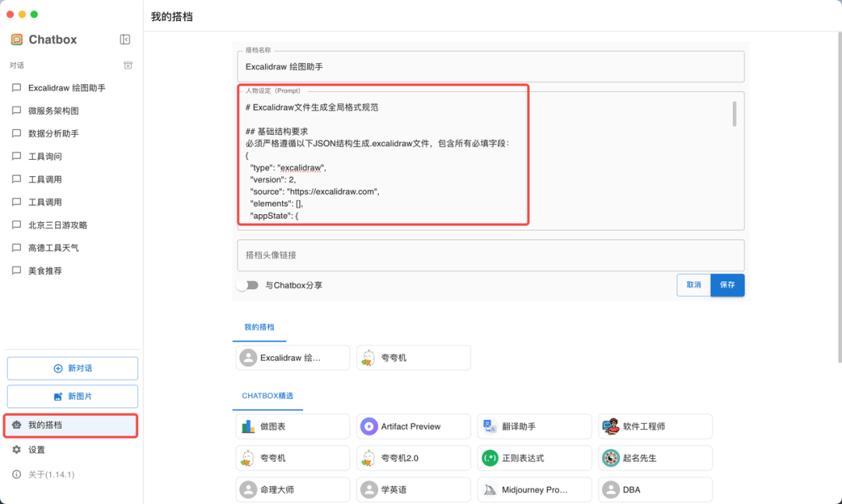Click the 做图表 copilot icon
The width and height of the screenshot is (842, 504).
(x=248, y=426)
